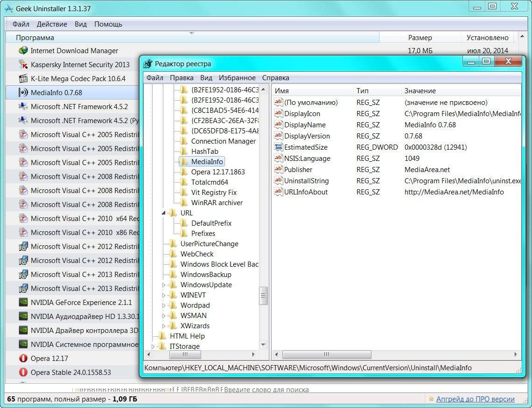
Task: Expand the ITStorage registry key
Action: click(x=153, y=346)
